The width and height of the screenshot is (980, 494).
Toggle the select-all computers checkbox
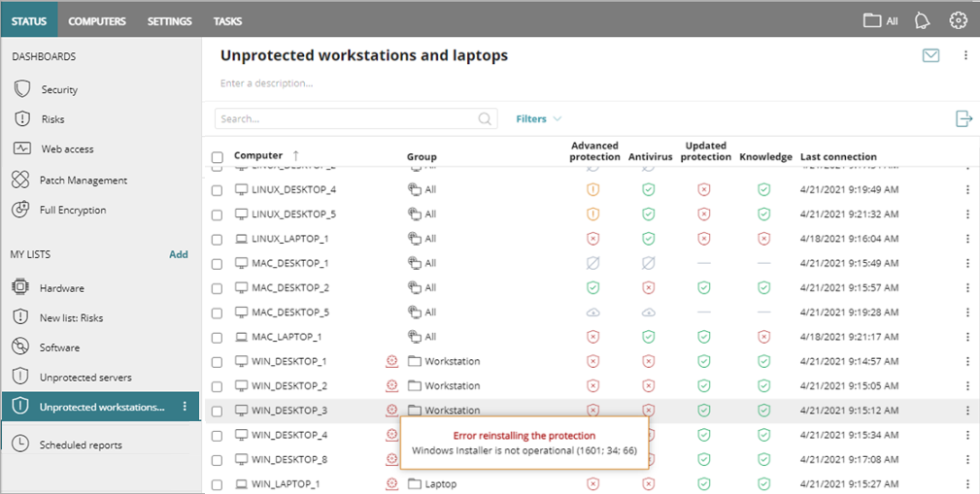(x=217, y=157)
